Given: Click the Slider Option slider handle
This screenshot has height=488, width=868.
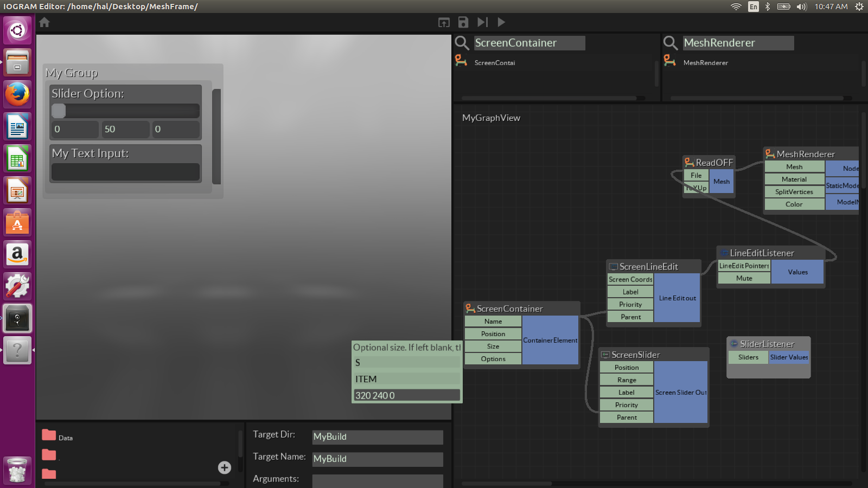Looking at the screenshot, I should (59, 111).
